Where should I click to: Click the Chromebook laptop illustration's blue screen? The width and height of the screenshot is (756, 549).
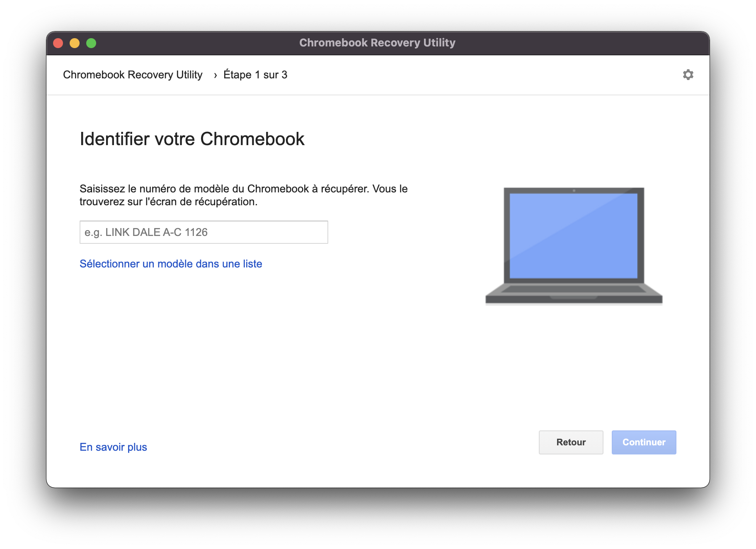pyautogui.click(x=574, y=236)
